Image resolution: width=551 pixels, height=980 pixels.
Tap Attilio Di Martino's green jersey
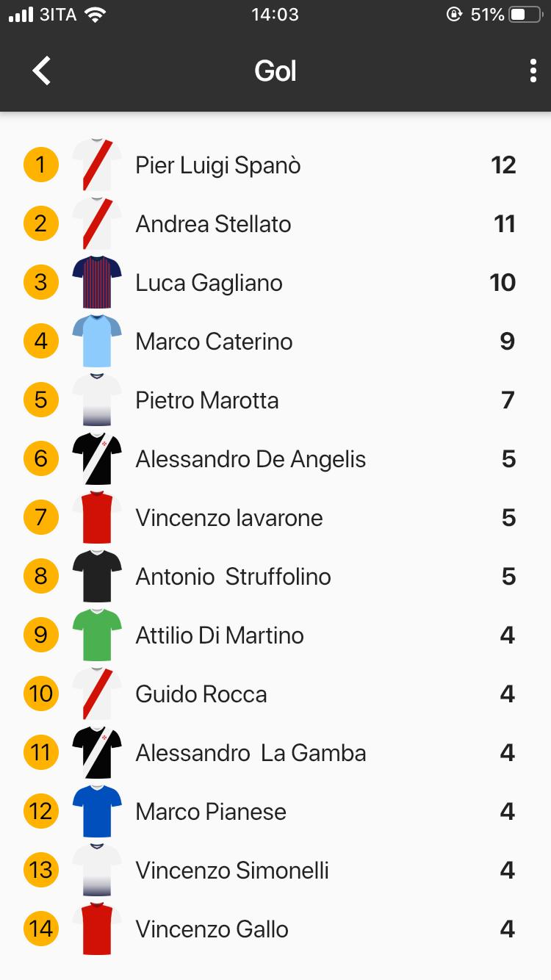97,635
